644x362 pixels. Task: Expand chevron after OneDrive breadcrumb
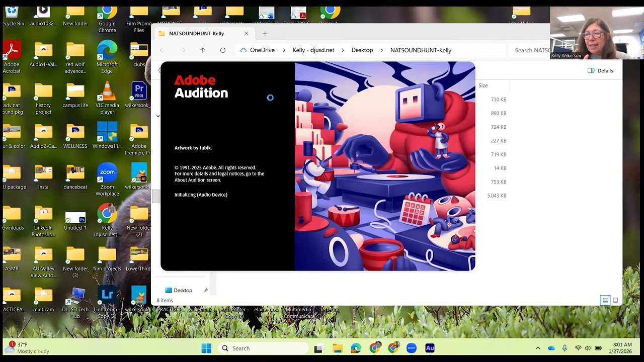[284, 50]
